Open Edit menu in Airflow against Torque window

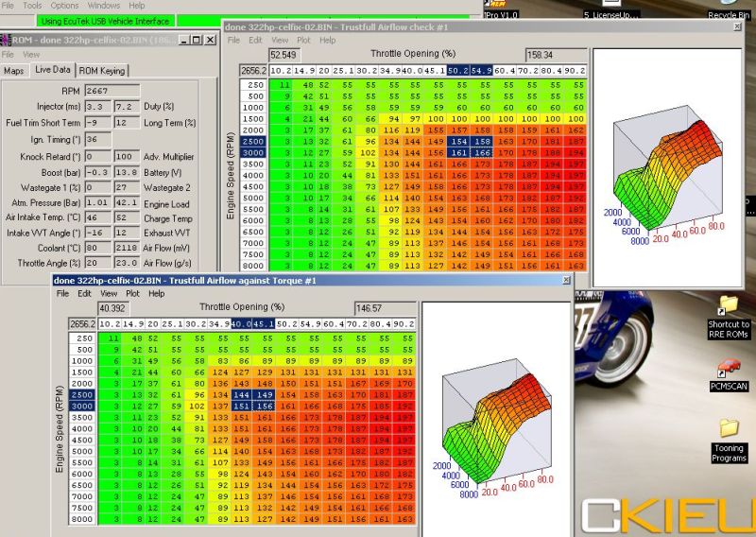click(x=86, y=293)
